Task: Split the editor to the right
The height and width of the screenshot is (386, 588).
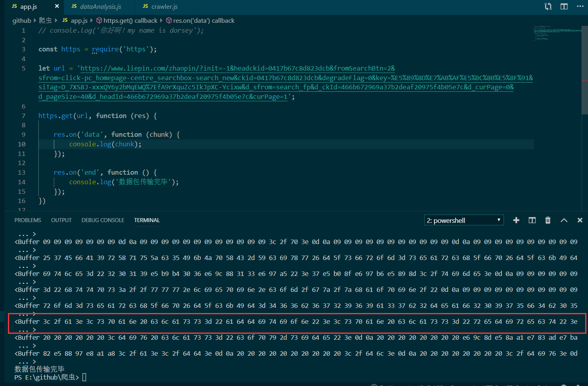Action: (x=564, y=6)
